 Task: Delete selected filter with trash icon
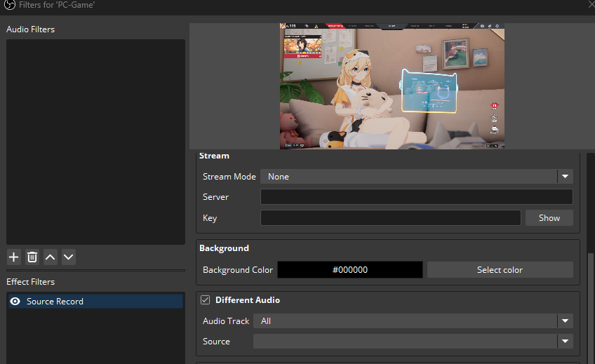(x=32, y=257)
